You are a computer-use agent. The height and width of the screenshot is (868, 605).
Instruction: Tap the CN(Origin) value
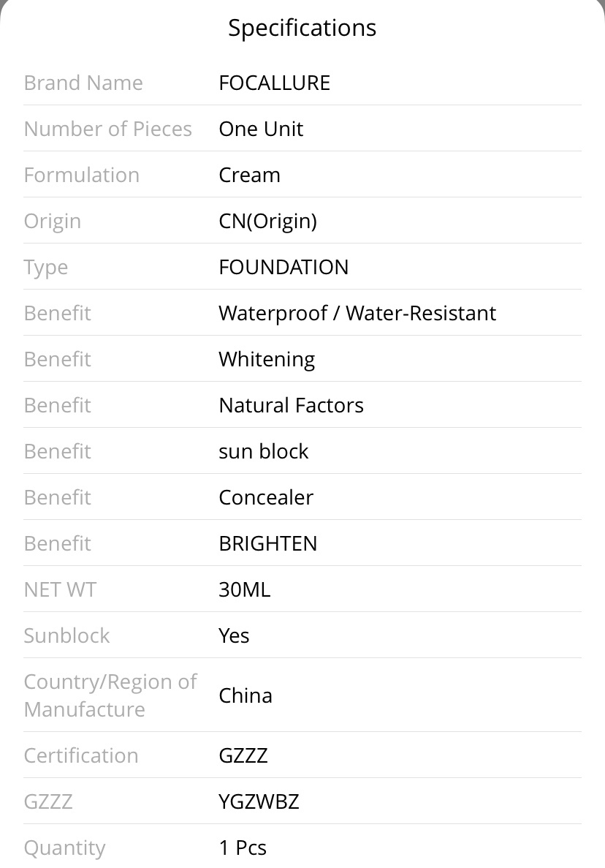pos(267,222)
